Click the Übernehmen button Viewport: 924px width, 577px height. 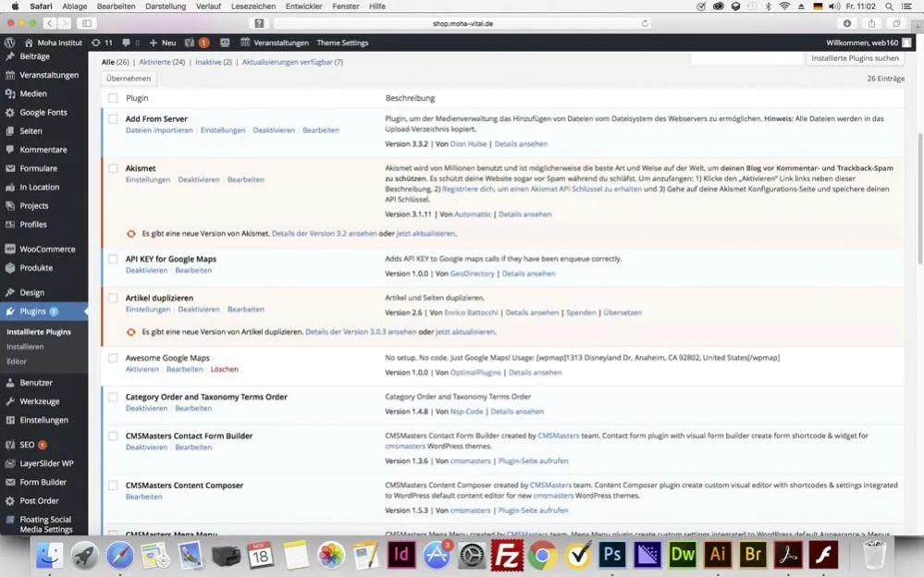pos(129,79)
